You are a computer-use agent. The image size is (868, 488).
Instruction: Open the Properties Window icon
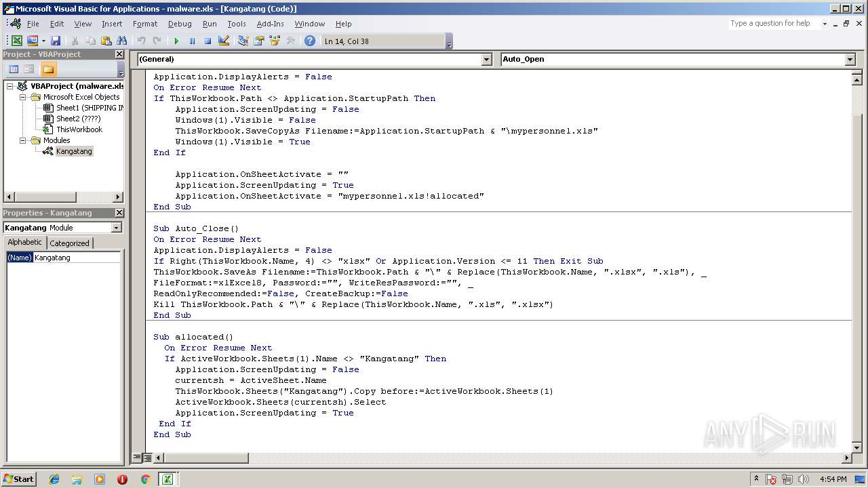[258, 41]
